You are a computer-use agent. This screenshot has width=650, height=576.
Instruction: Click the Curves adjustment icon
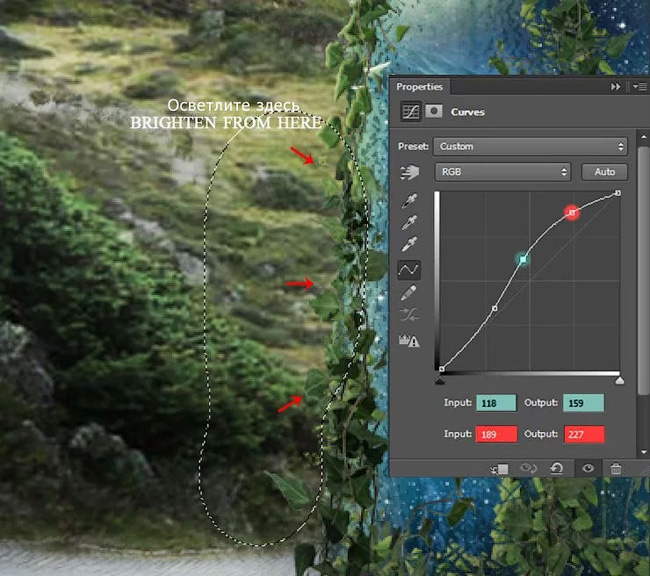point(411,112)
